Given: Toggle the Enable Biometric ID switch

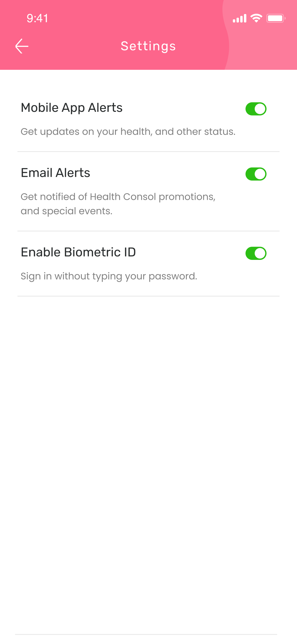Looking at the screenshot, I should [256, 253].
